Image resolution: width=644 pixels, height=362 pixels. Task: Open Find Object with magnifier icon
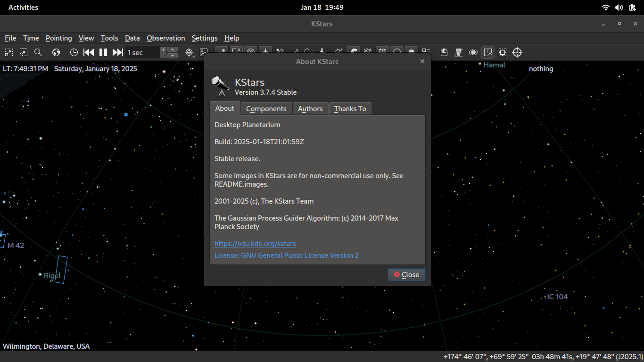pyautogui.click(x=38, y=52)
